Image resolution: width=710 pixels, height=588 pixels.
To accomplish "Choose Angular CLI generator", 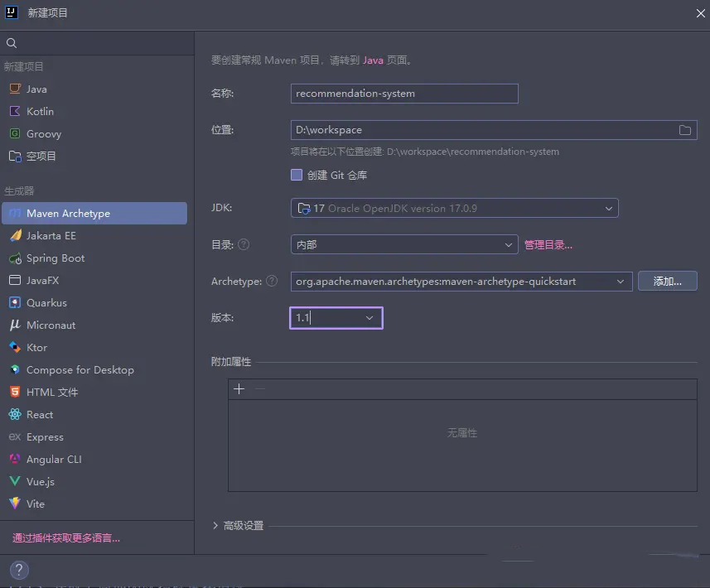I will [94, 459].
